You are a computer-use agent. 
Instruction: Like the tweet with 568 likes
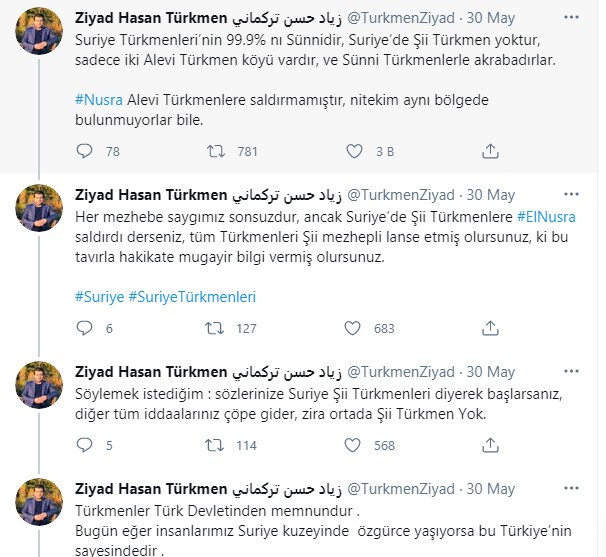[x=353, y=446]
